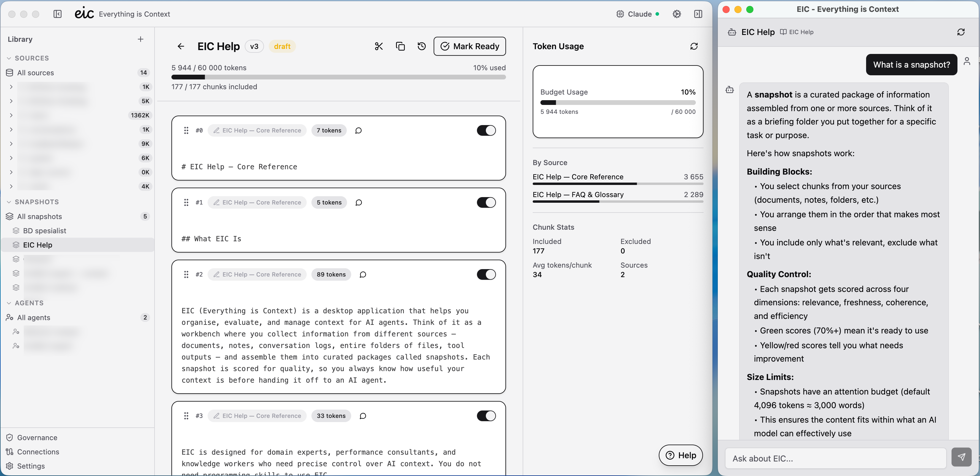The width and height of the screenshot is (980, 476).
Task: Disable chunk #3 toggle
Action: tap(486, 416)
